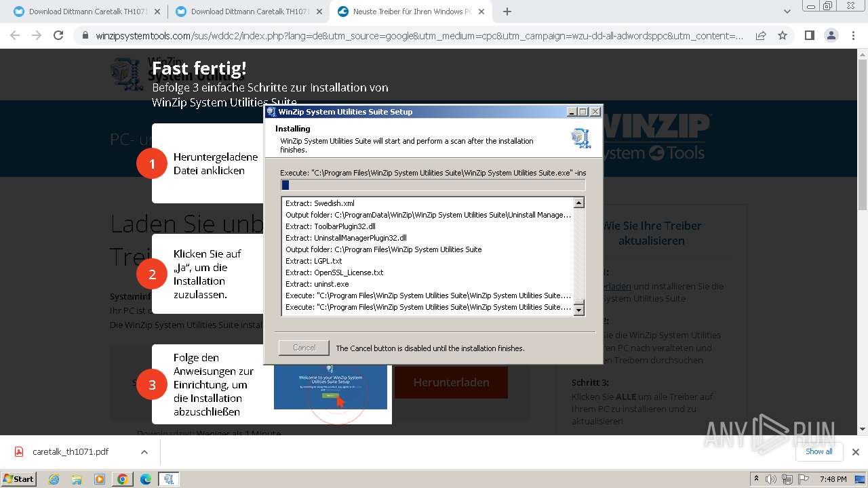Select 'Extract: LGPL.txt' log line
868x488 pixels.
pyautogui.click(x=313, y=261)
